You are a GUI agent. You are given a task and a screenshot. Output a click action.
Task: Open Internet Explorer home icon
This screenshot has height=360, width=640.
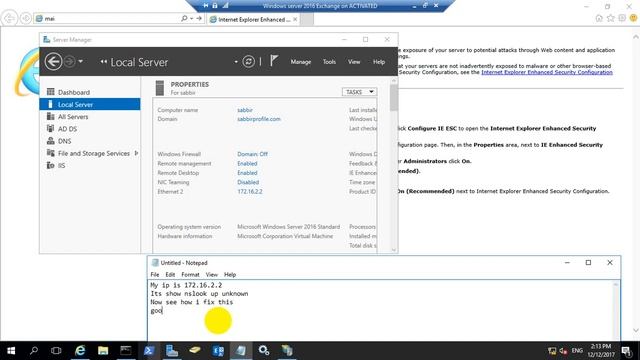pyautogui.click(x=599, y=18)
